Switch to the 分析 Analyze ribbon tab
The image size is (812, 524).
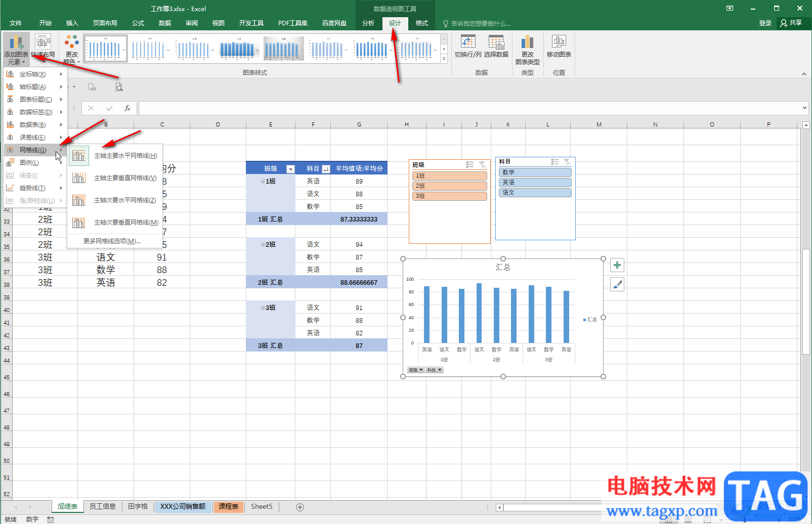click(x=368, y=23)
